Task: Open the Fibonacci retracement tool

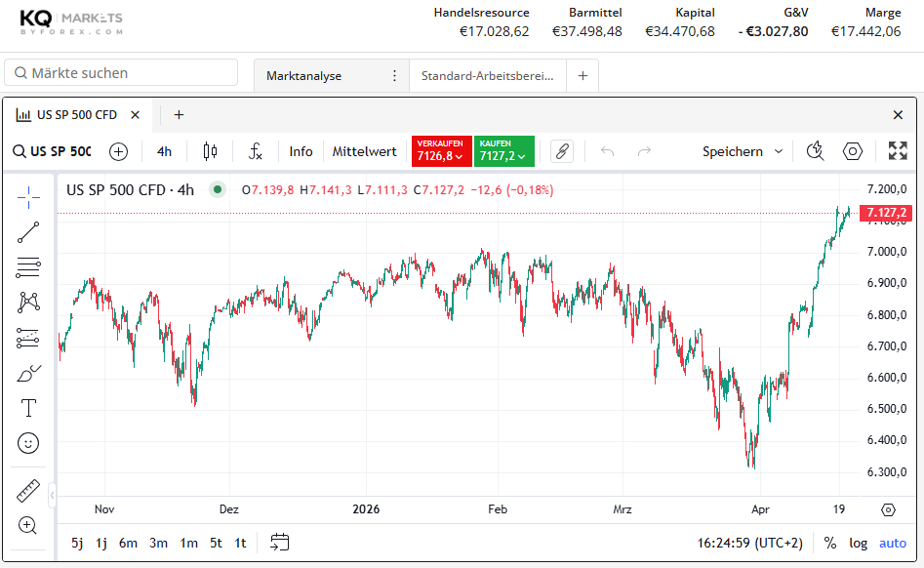Action: (28, 267)
